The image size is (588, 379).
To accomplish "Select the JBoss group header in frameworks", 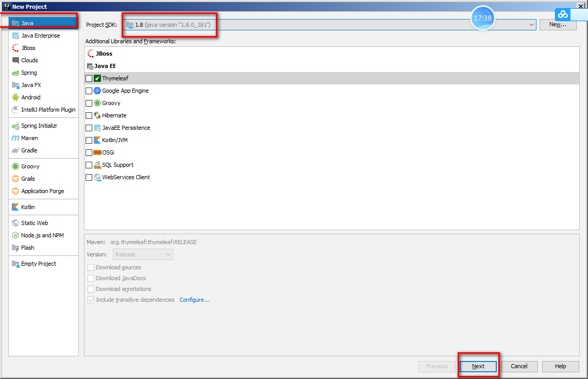I will point(104,54).
